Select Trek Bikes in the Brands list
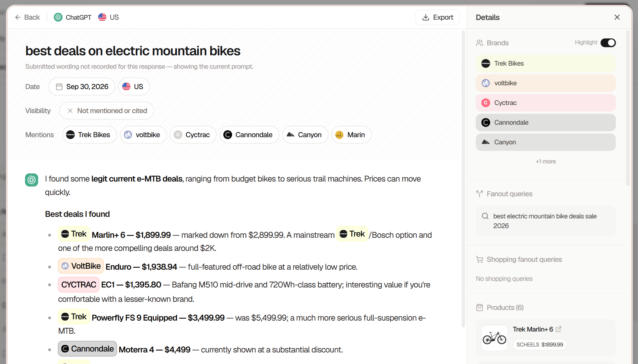 [x=545, y=63]
